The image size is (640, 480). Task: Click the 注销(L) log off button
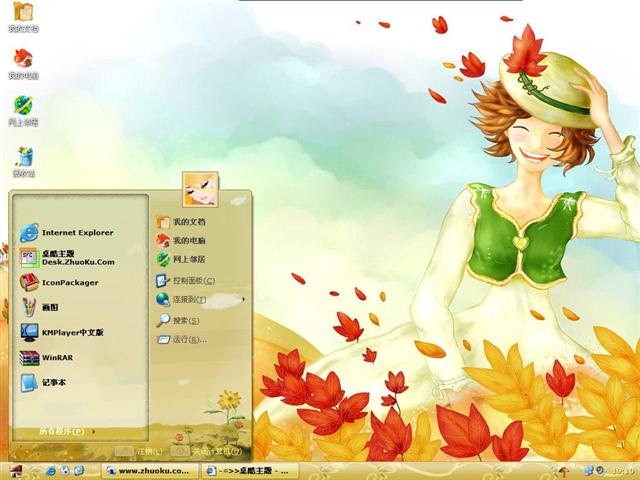point(139,451)
